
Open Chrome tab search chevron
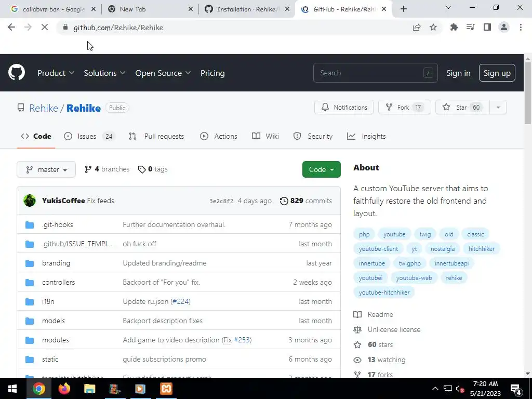coord(448,7)
